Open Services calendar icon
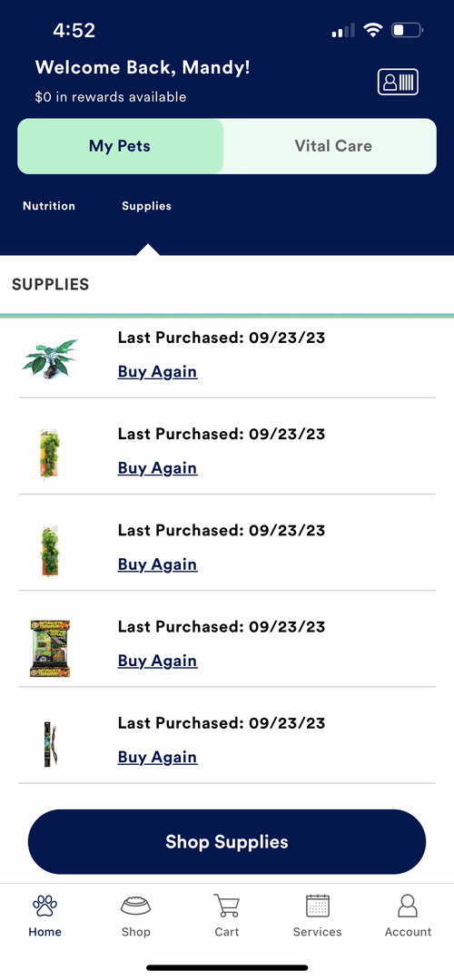The height and width of the screenshot is (980, 454). click(318, 905)
